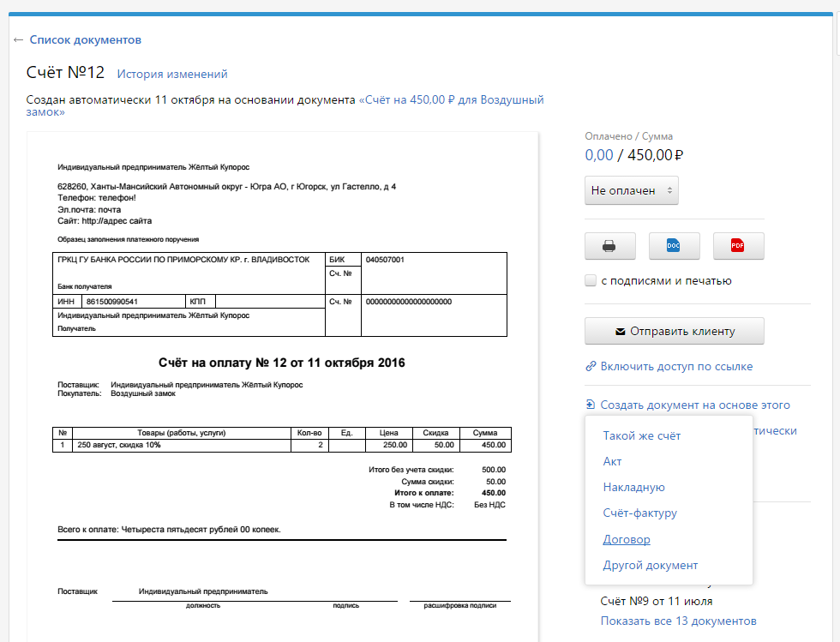
Task: Choose 'Договор' in the document menu
Action: pos(627,539)
